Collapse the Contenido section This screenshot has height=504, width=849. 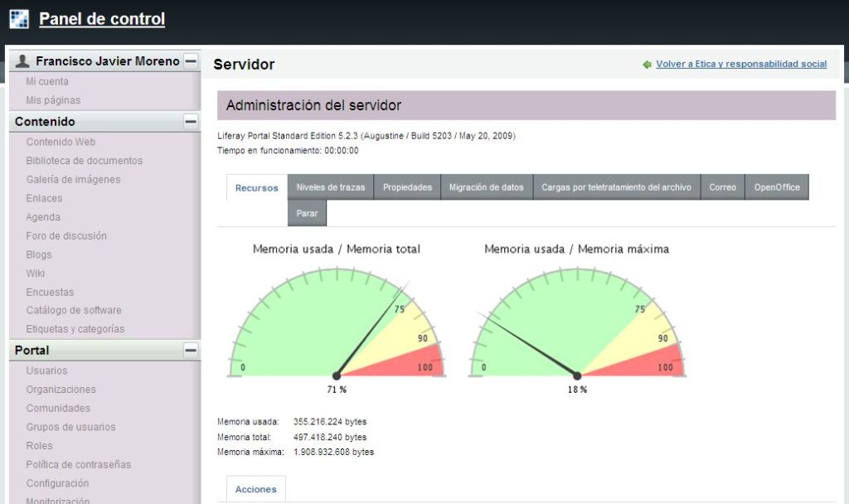(x=191, y=122)
